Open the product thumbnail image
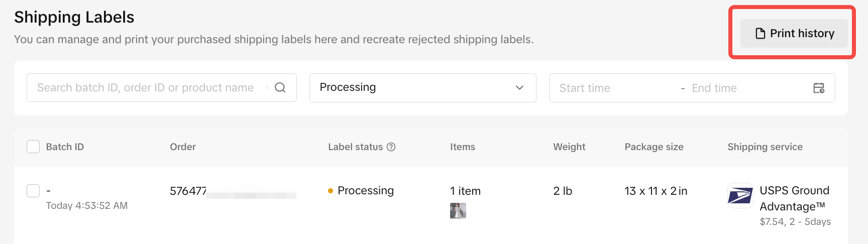Viewport: 868px width, 244px height. point(458,211)
